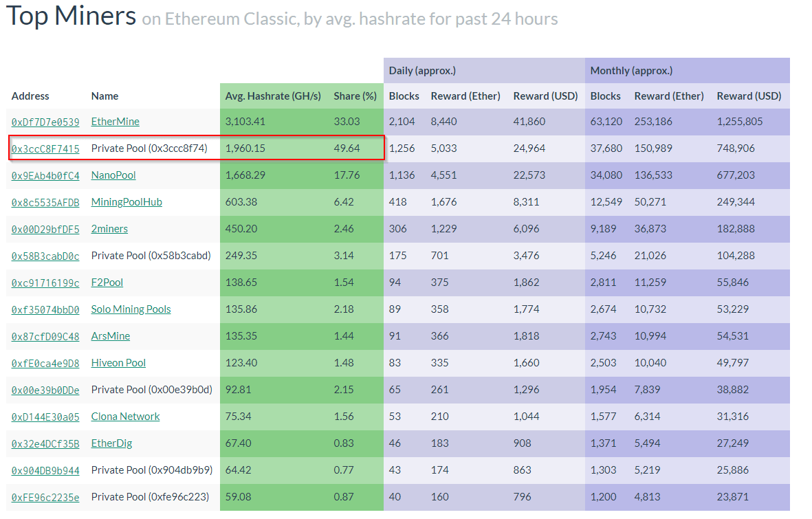Select EtherMine daily USD reward 41,860
812x519 pixels.
(x=529, y=122)
